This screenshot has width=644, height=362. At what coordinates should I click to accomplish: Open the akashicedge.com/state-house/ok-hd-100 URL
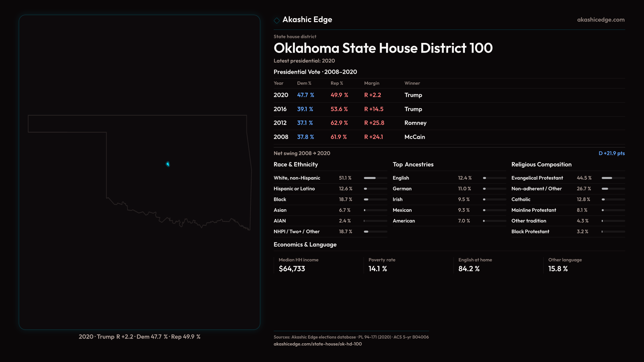point(317,344)
